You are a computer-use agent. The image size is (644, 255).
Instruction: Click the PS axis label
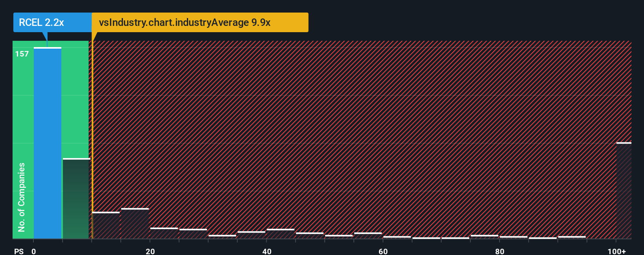coord(19,251)
